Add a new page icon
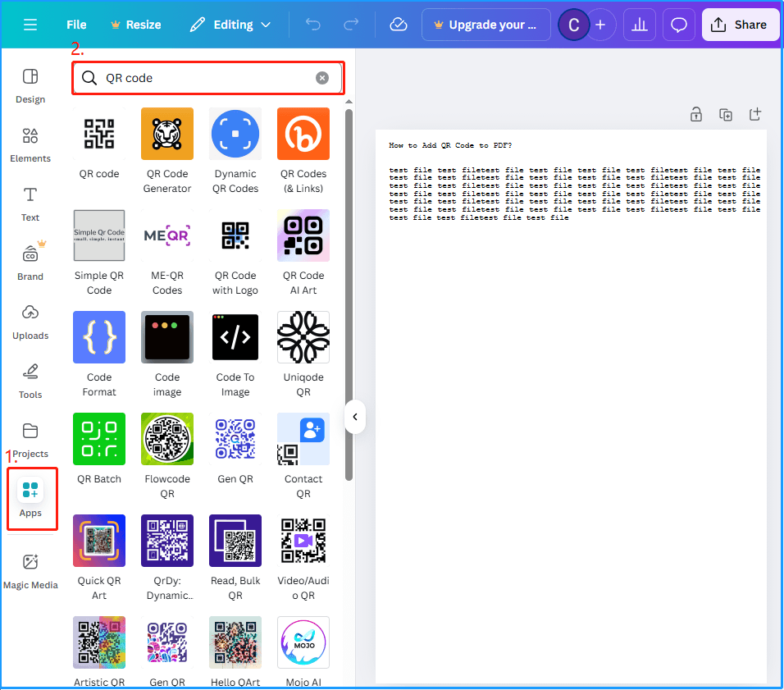The width and height of the screenshot is (784, 690). point(755,114)
